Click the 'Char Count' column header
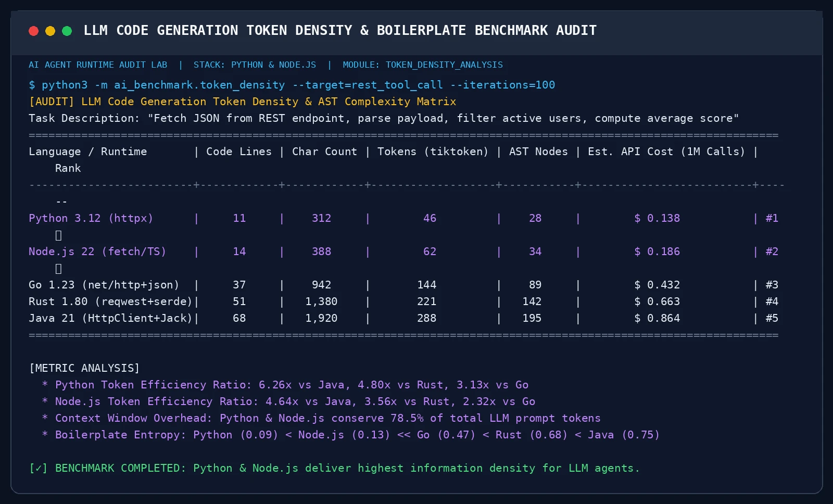 coord(324,152)
